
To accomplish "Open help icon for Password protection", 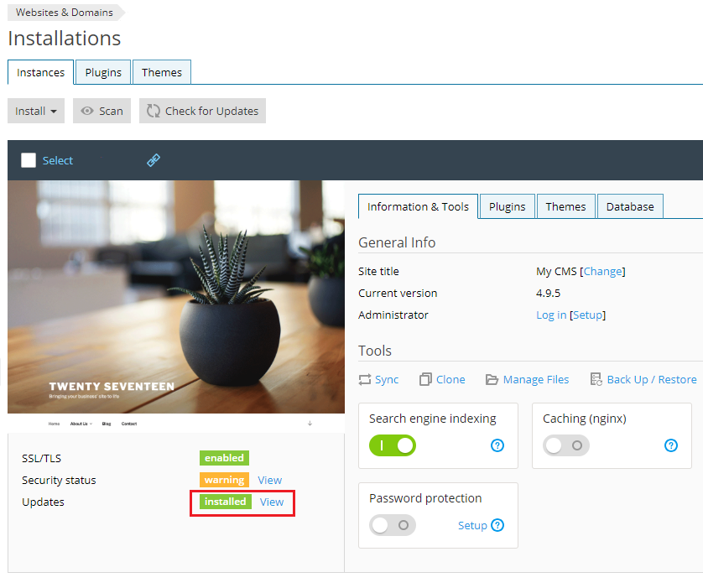I will click(x=498, y=526).
